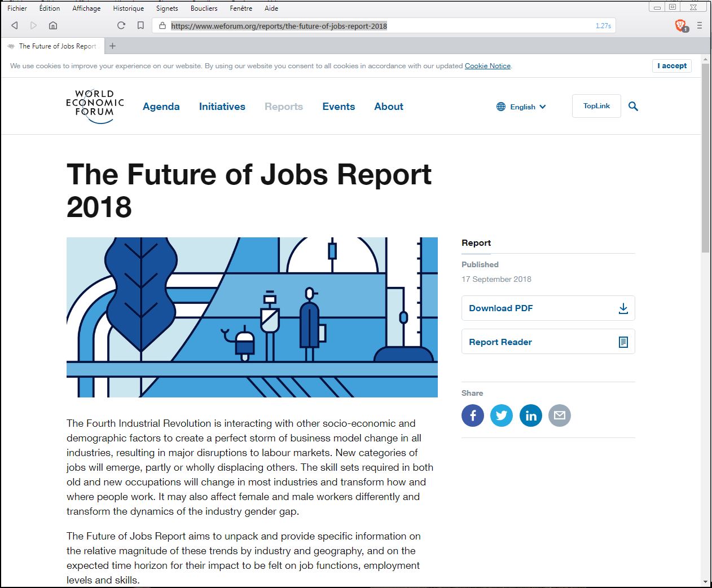Click the scrollbar down arrow
The width and height of the screenshot is (712, 588).
705,581
